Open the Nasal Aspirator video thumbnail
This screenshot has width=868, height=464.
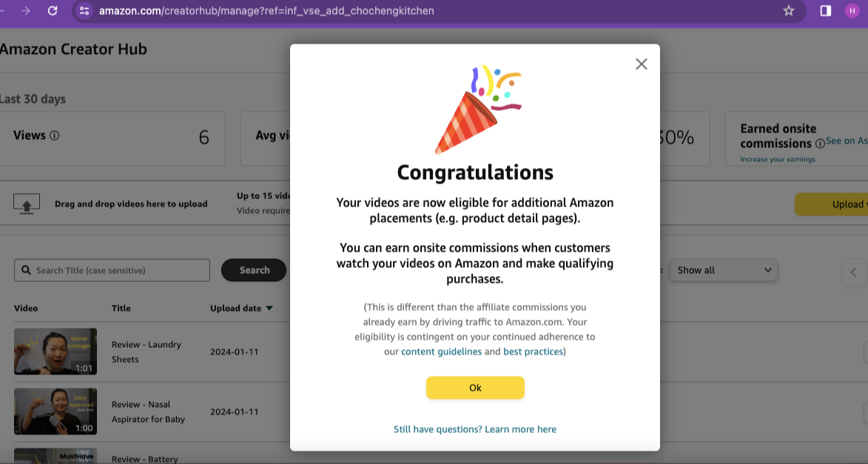tap(55, 411)
